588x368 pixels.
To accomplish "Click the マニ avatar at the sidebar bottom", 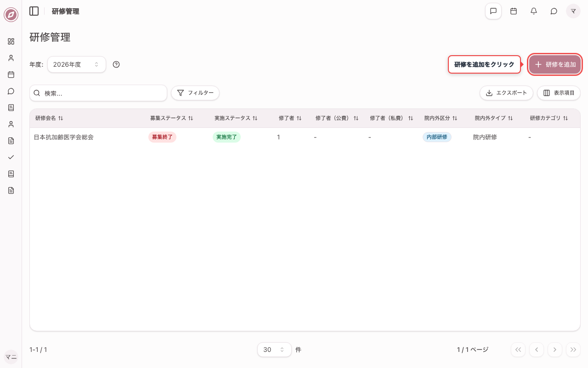I will [x=11, y=357].
